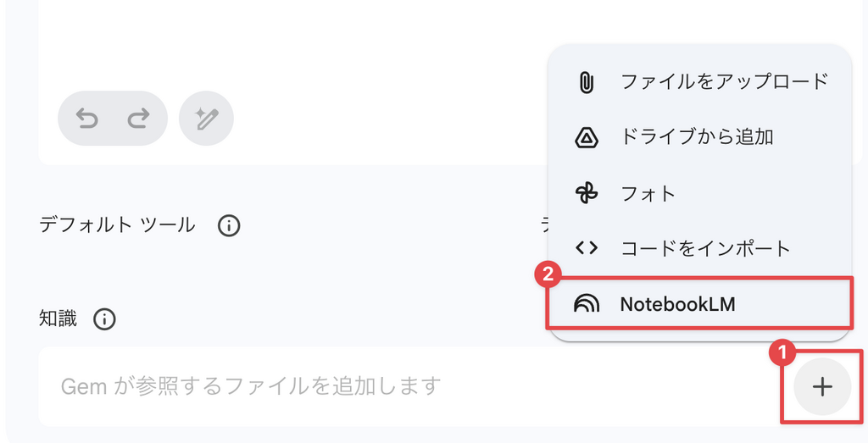Select ドライブから追加 menu entry
The image size is (868, 443).
tap(697, 137)
